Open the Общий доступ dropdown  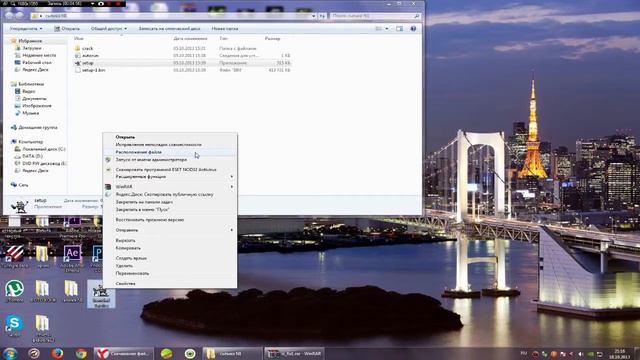click(109, 29)
